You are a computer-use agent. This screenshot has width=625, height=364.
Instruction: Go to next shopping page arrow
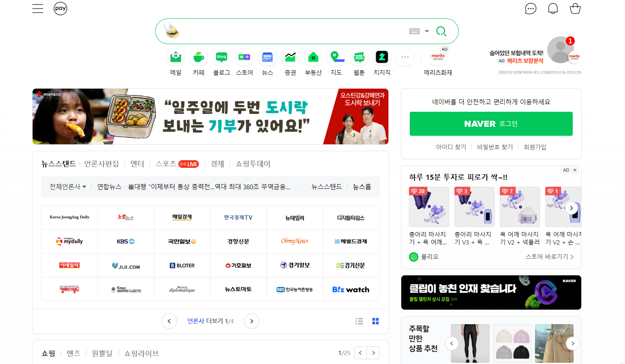click(x=373, y=353)
